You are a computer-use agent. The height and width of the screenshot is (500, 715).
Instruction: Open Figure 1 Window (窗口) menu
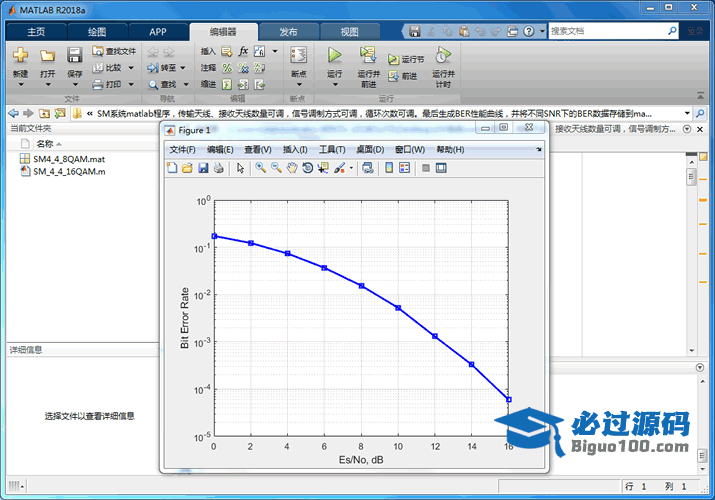[x=410, y=149]
